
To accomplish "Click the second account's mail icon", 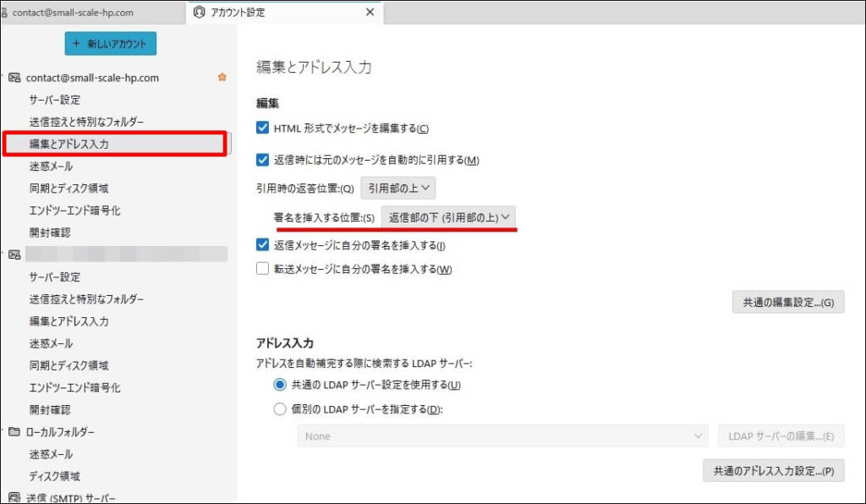I will [14, 254].
